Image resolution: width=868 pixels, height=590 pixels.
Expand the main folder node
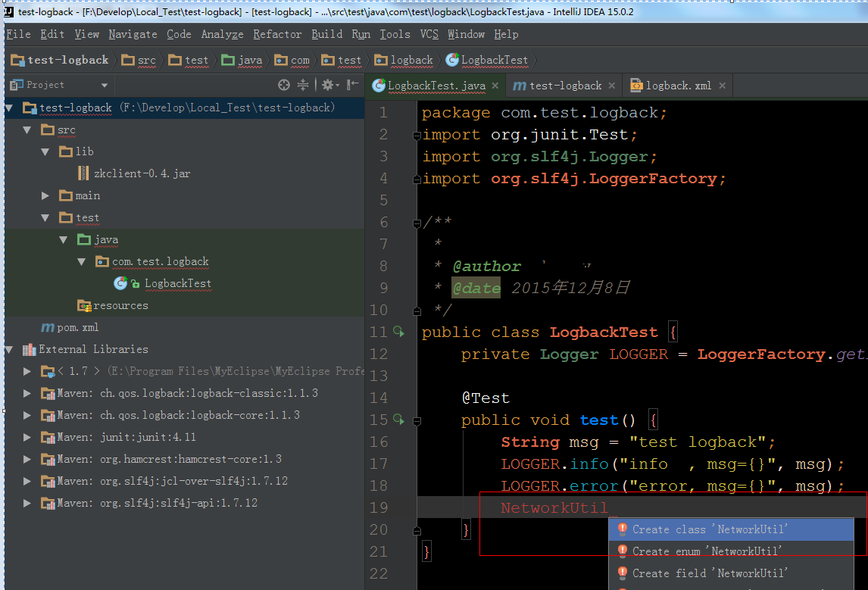point(45,195)
